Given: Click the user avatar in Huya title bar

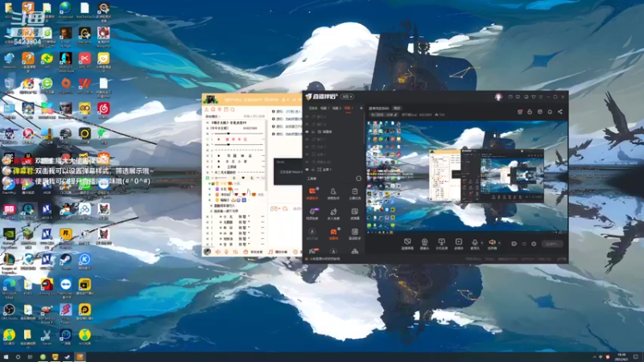Looking at the screenshot, I should (x=498, y=97).
